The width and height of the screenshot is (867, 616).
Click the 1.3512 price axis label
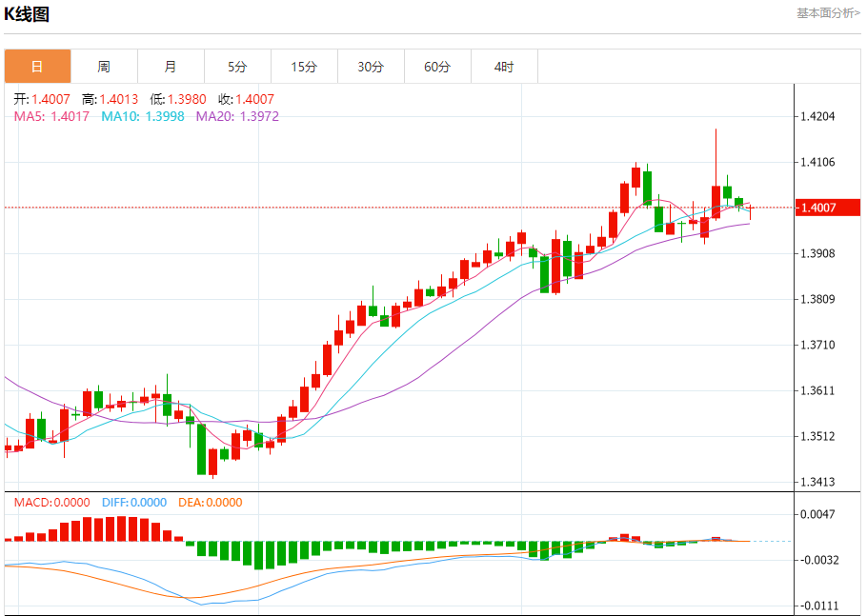817,436
